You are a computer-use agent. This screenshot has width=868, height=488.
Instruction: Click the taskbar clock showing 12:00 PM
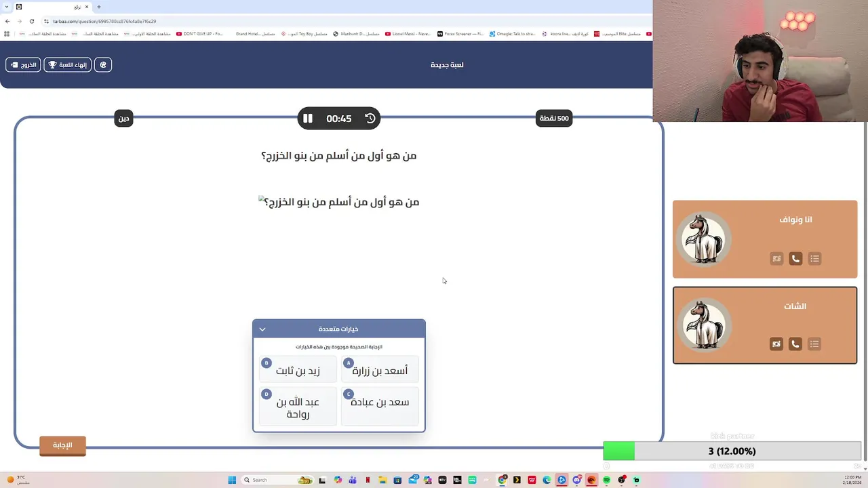point(852,480)
